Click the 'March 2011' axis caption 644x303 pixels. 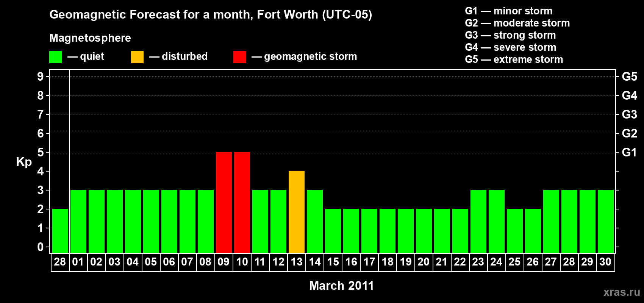[342, 286]
